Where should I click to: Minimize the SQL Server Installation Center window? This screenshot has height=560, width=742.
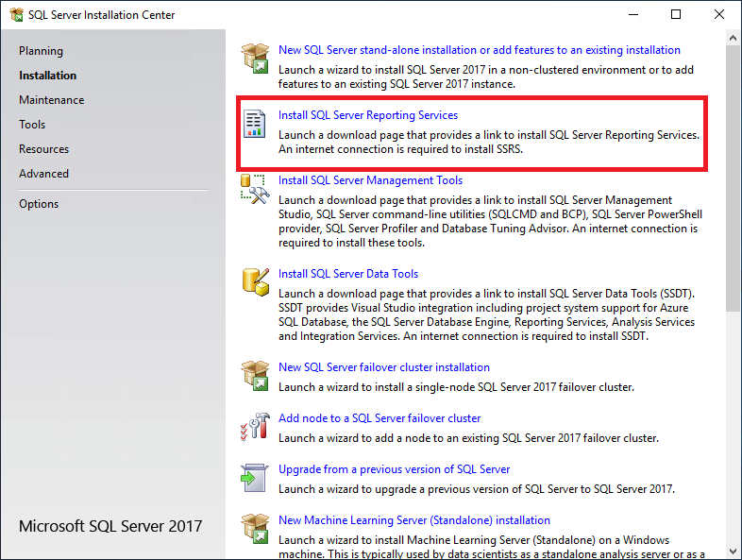click(x=633, y=15)
